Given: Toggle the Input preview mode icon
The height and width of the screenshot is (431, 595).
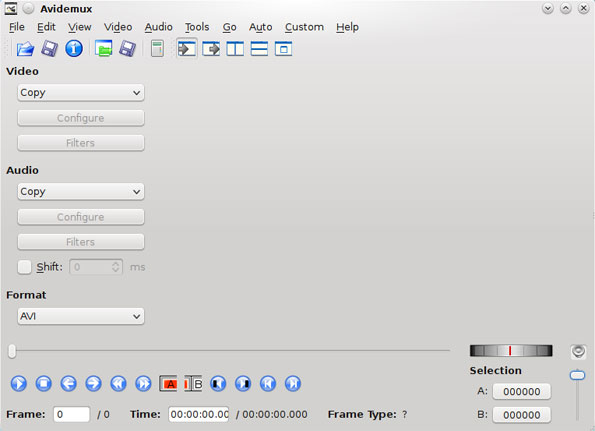Looking at the screenshot, I should click(187, 49).
